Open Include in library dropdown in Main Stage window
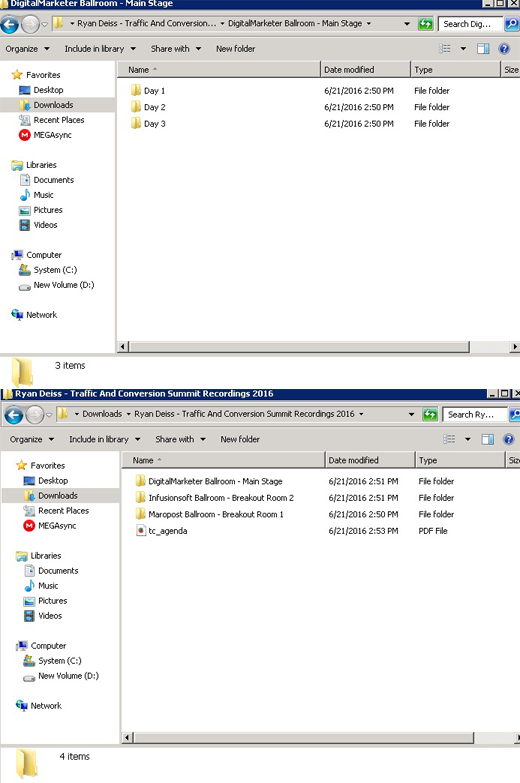Viewport: 520px width, 783px height. 100,48
